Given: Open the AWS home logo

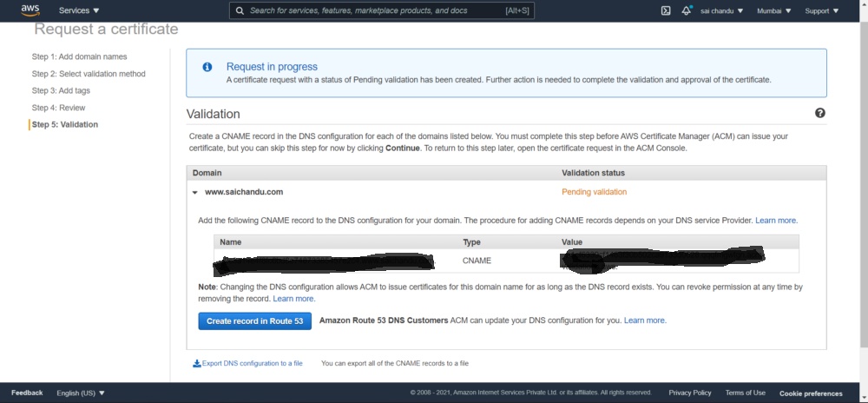Looking at the screenshot, I should [30, 10].
